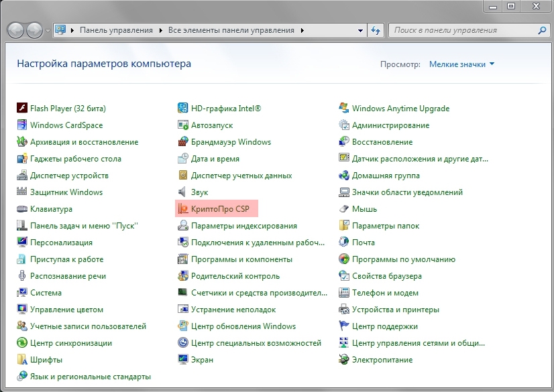This screenshot has width=554, height=392.
Task: Open the Администрирование gear icon
Action: click(x=344, y=125)
